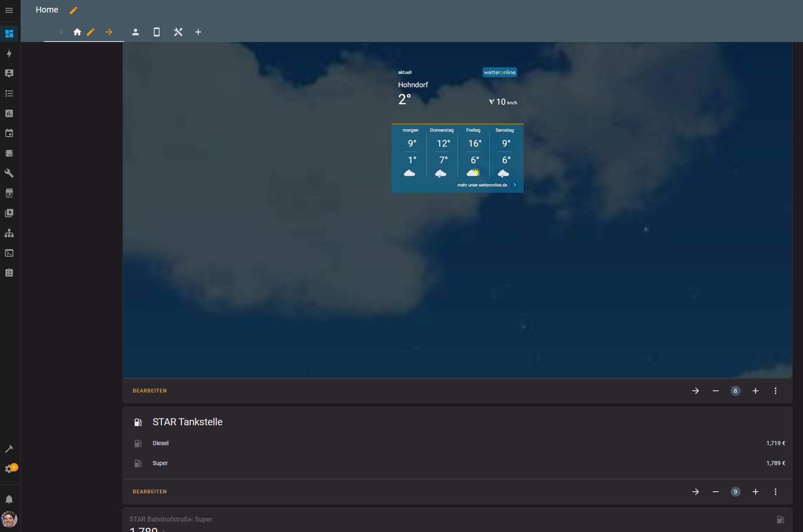The width and height of the screenshot is (803, 532).
Task: Open the Energy lightning bolt panel
Action: (9, 54)
